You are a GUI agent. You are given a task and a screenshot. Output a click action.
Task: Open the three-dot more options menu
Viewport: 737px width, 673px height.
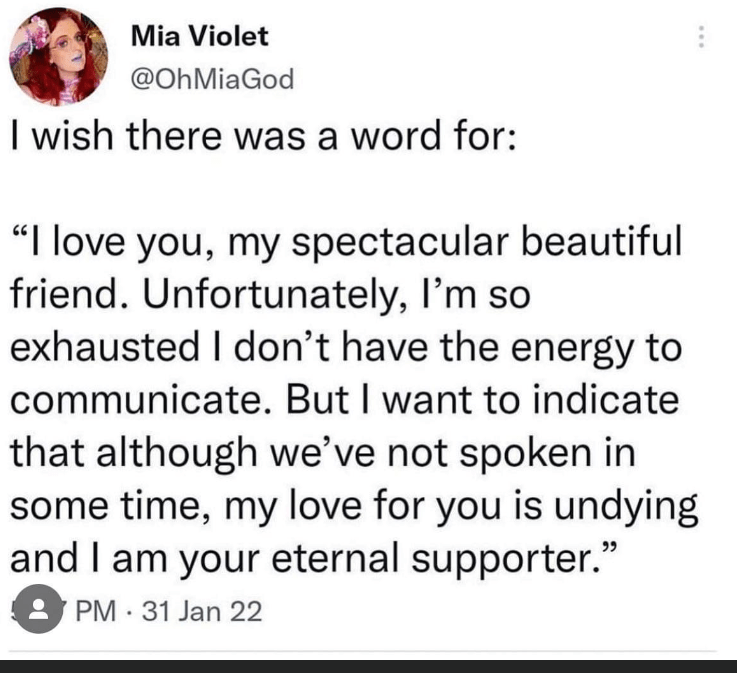tap(702, 37)
